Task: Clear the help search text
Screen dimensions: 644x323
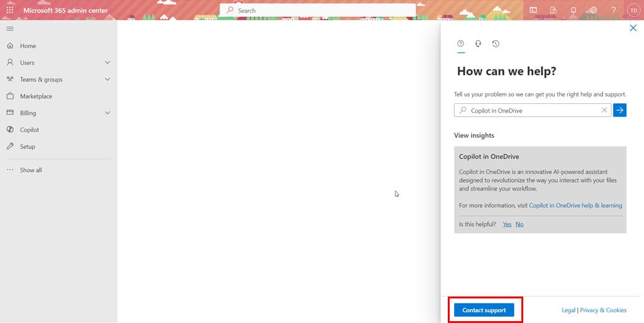Action: pyautogui.click(x=604, y=110)
